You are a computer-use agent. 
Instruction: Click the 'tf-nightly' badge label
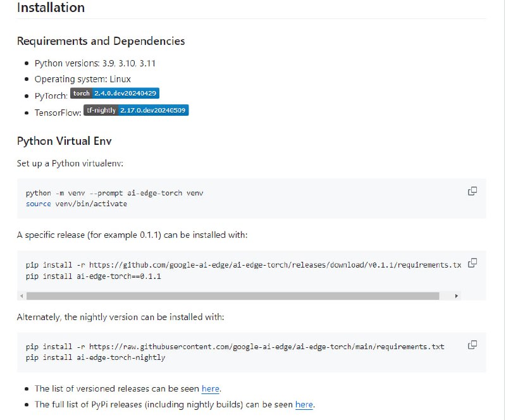(101, 110)
